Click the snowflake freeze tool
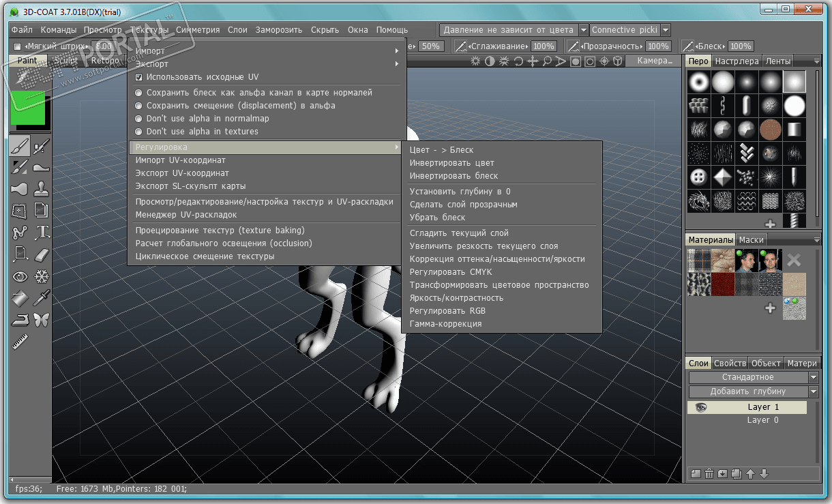 [x=42, y=276]
